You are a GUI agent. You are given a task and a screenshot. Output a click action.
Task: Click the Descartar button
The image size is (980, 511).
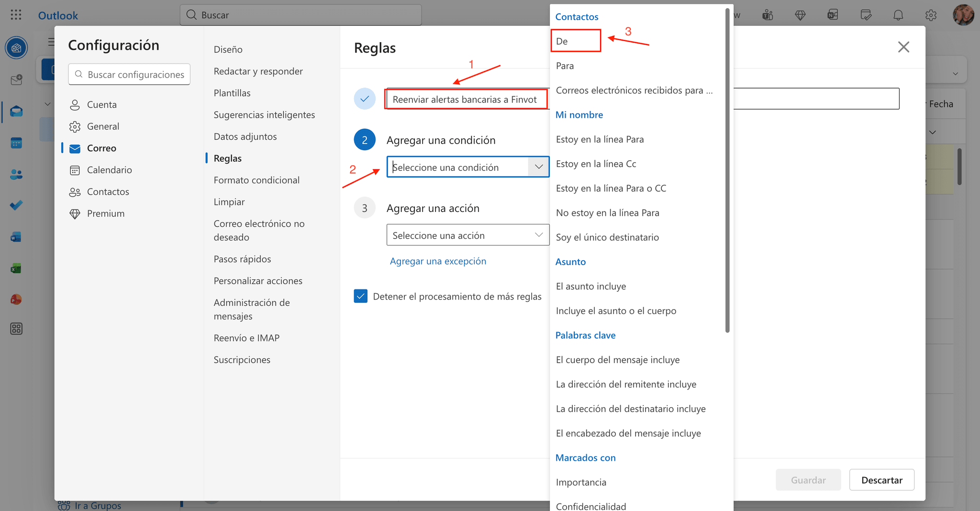pyautogui.click(x=881, y=480)
